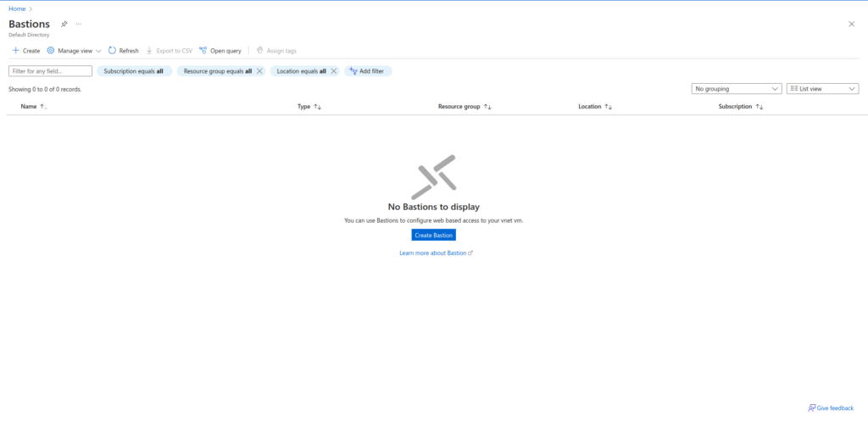Click the Create plus icon in toolbar
868x422 pixels.
(x=15, y=51)
